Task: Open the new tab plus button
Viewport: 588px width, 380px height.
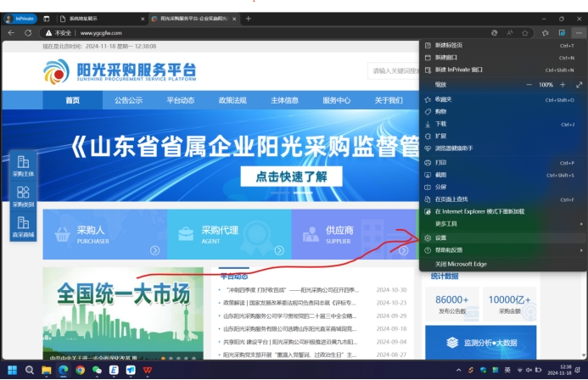Action: tap(249, 18)
